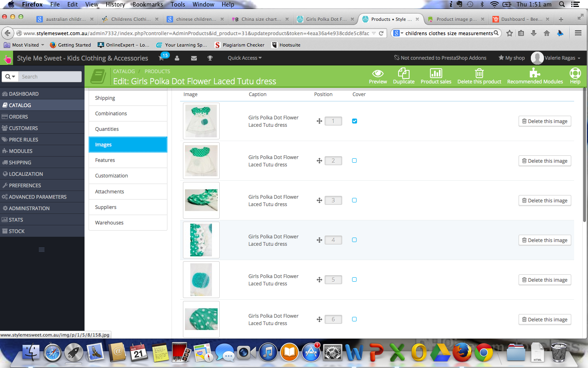Click the browser back arrow button
This screenshot has width=588, height=368.
(x=7, y=33)
